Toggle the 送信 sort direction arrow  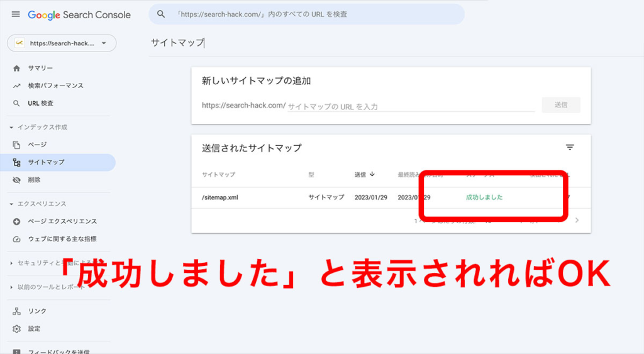[372, 174]
